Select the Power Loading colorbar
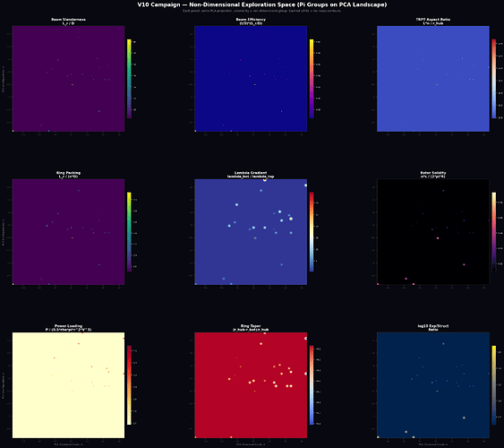 [129, 385]
